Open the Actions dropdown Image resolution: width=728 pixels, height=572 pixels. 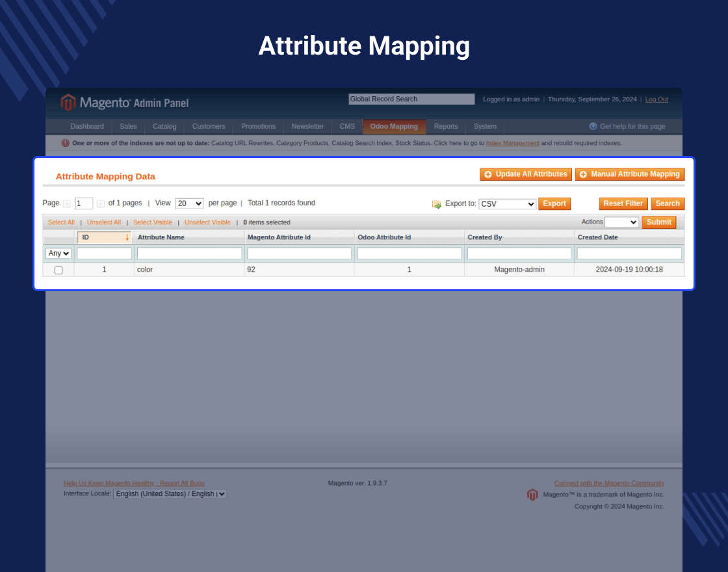tap(621, 222)
